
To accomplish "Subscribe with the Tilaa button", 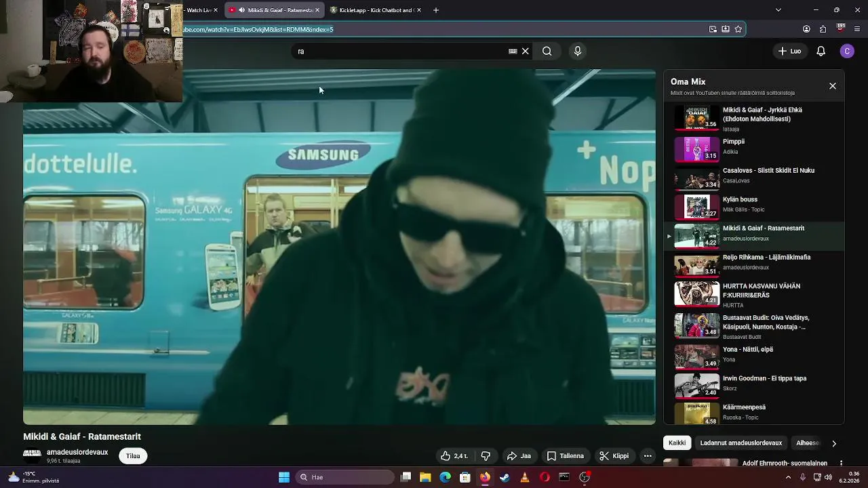I will pos(133,456).
